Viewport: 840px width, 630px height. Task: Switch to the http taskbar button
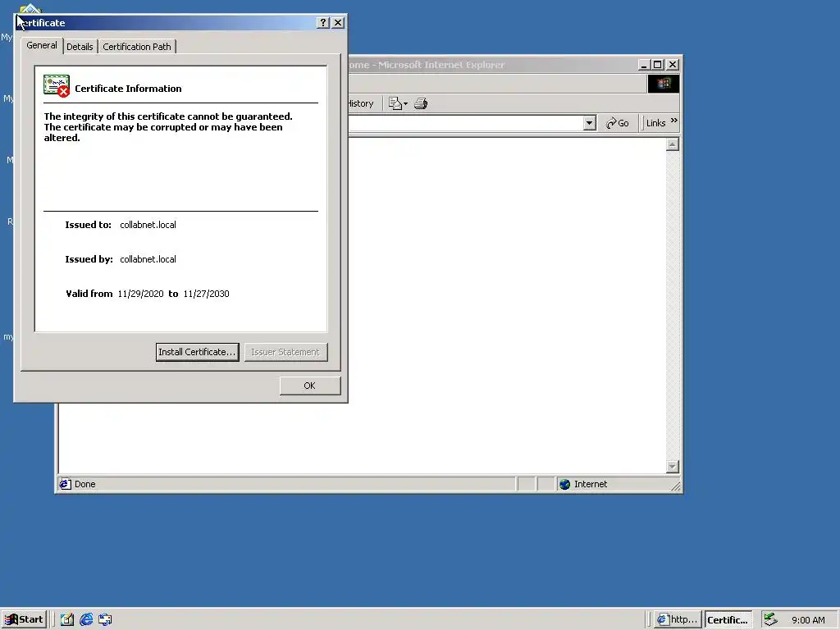point(678,619)
